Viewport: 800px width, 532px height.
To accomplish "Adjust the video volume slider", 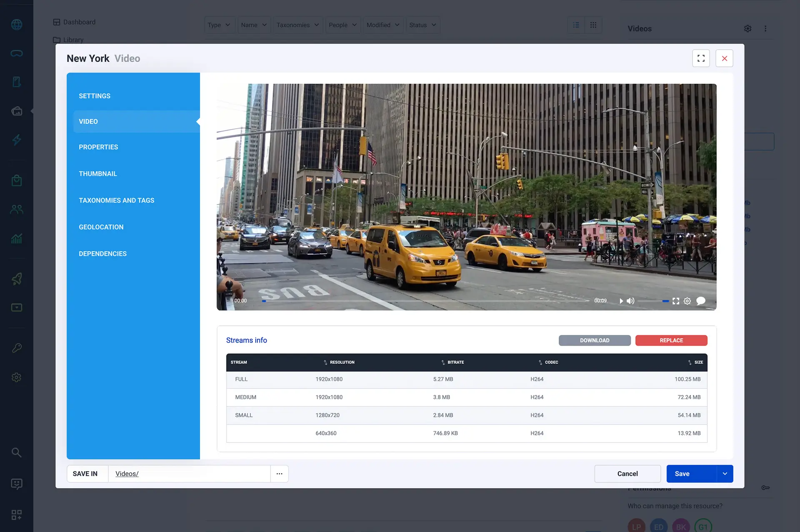I will pos(653,301).
